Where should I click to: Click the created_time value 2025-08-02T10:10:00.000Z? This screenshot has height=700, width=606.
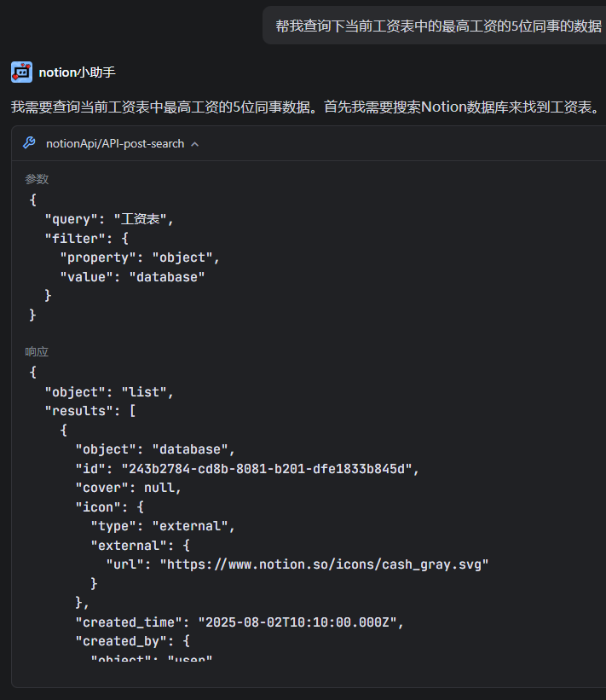click(x=297, y=622)
